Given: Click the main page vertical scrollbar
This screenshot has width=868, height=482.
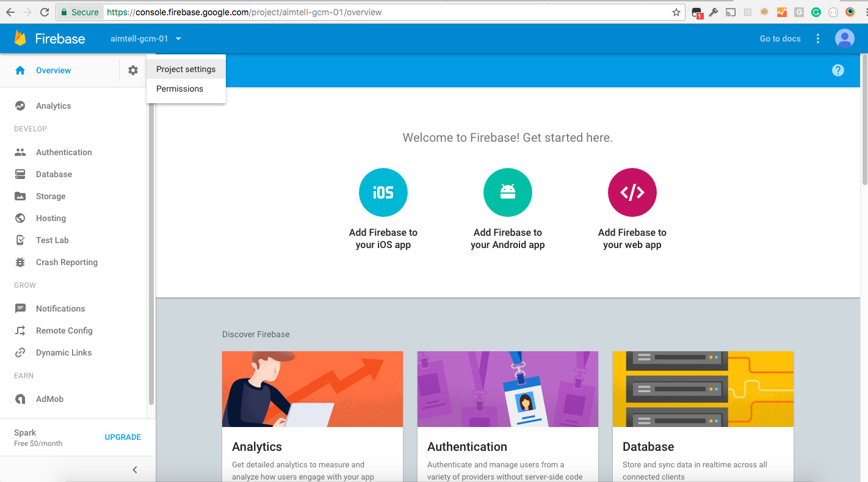Looking at the screenshot, I should click(864, 120).
